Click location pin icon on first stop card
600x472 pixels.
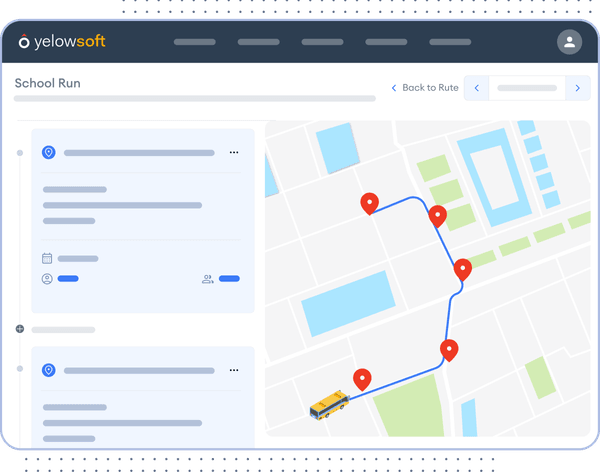[49, 152]
